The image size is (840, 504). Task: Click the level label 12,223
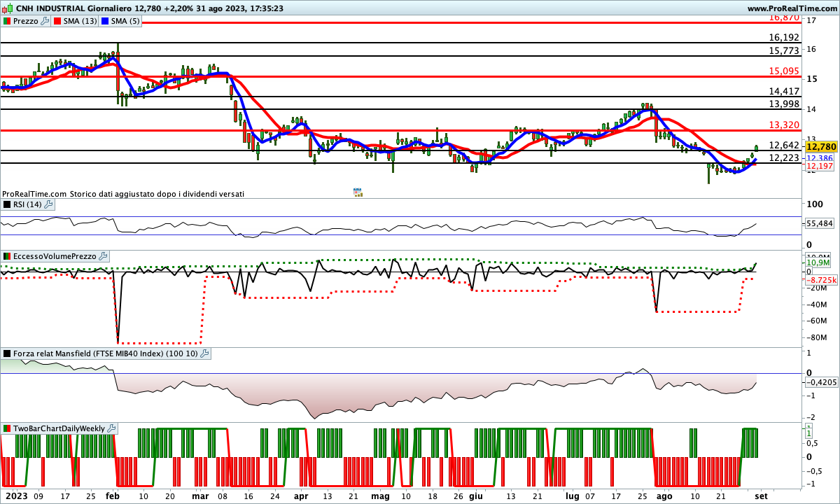(784, 157)
